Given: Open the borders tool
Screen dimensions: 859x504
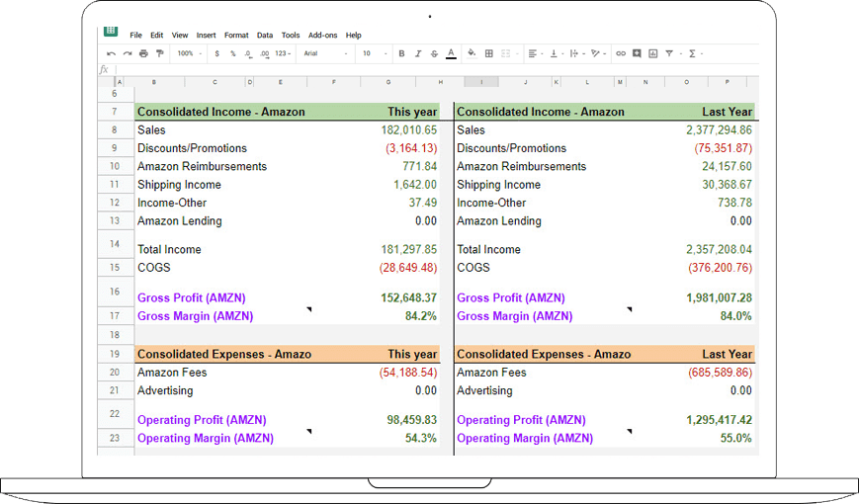Looking at the screenshot, I should coord(489,53).
